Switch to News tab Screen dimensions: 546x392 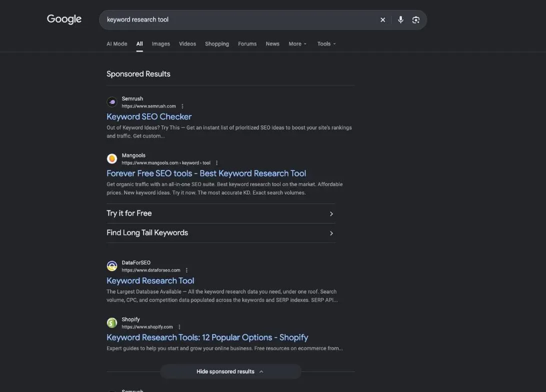[x=273, y=44]
